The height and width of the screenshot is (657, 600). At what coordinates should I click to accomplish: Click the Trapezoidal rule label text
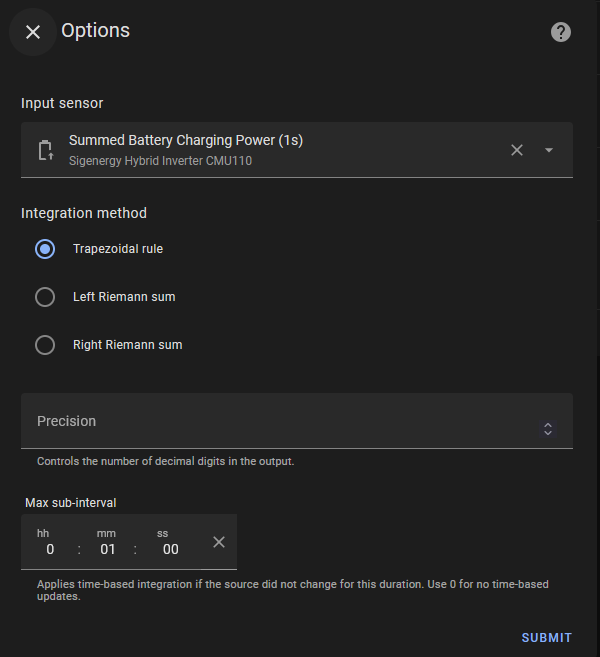(118, 249)
